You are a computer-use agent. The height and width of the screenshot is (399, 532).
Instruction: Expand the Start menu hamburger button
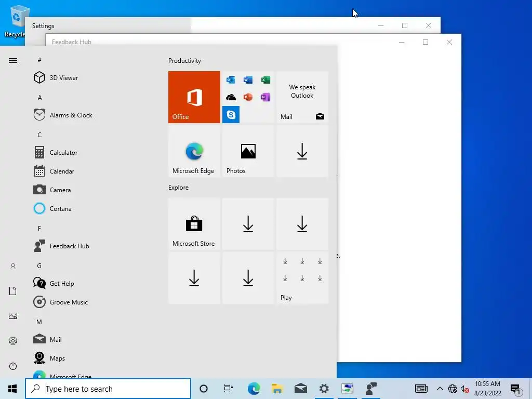coord(13,61)
